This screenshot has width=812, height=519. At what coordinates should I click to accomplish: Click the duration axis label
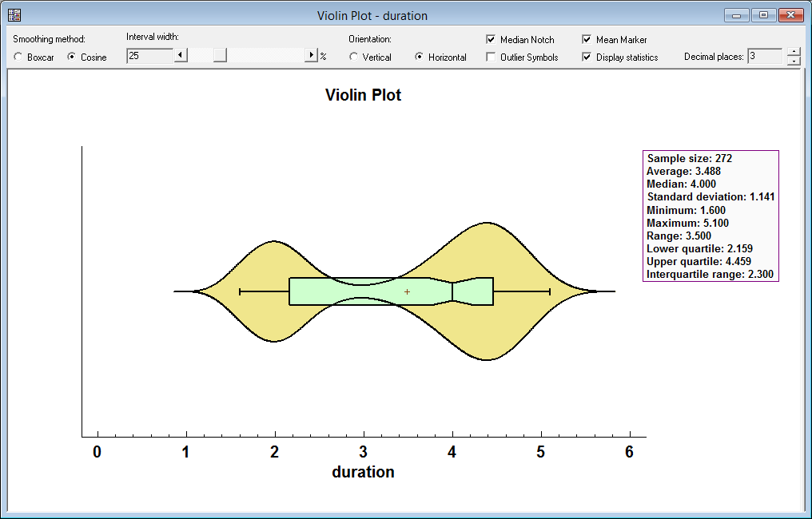pos(363,471)
